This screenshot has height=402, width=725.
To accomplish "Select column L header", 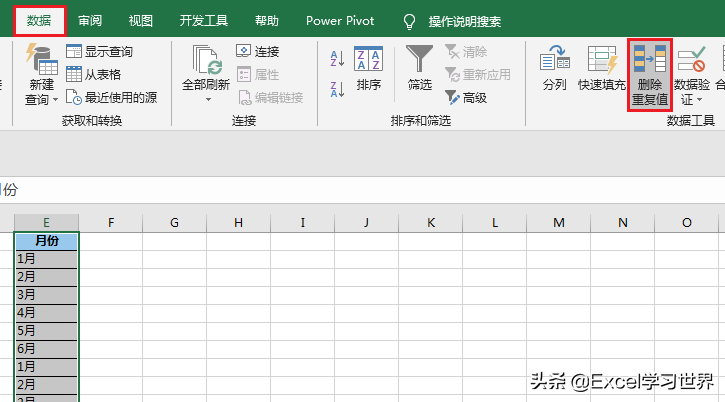I will [494, 223].
